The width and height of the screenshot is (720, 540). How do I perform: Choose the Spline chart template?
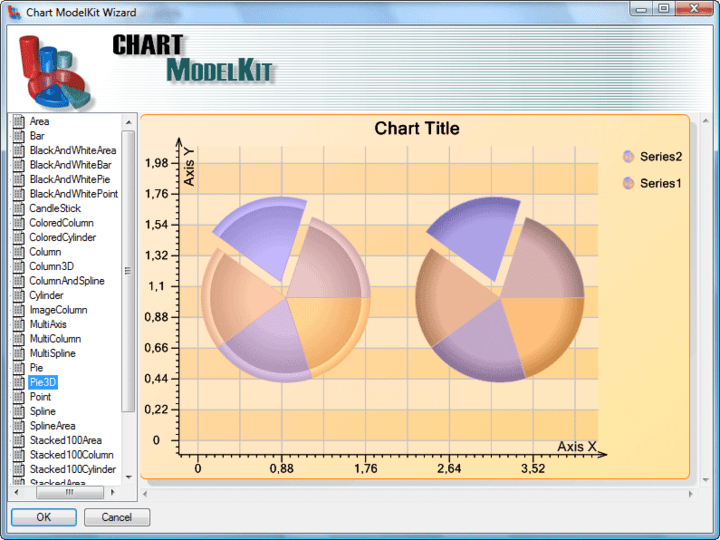42,411
